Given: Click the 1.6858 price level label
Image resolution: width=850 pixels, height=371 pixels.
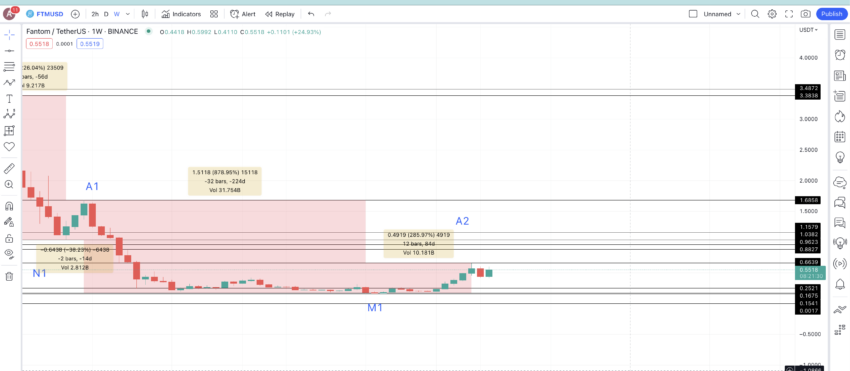Looking at the screenshot, I should tap(807, 200).
